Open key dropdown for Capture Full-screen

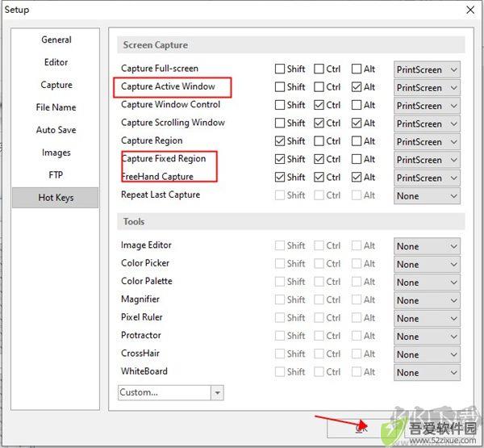(x=427, y=69)
